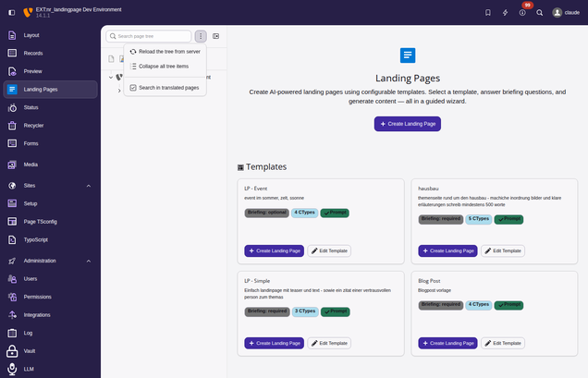This screenshot has height=378, width=588.
Task: Edit Template for the hausbau card
Action: click(503, 250)
